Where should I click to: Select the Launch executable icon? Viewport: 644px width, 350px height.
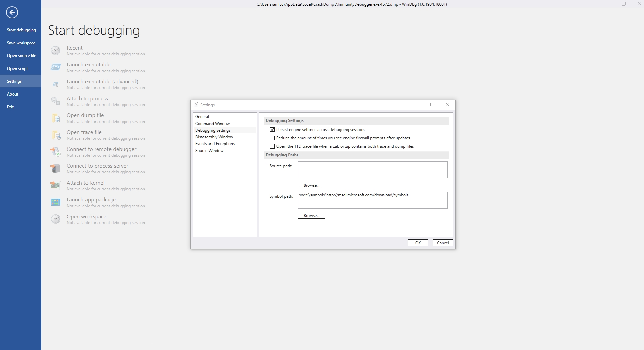[x=56, y=67]
